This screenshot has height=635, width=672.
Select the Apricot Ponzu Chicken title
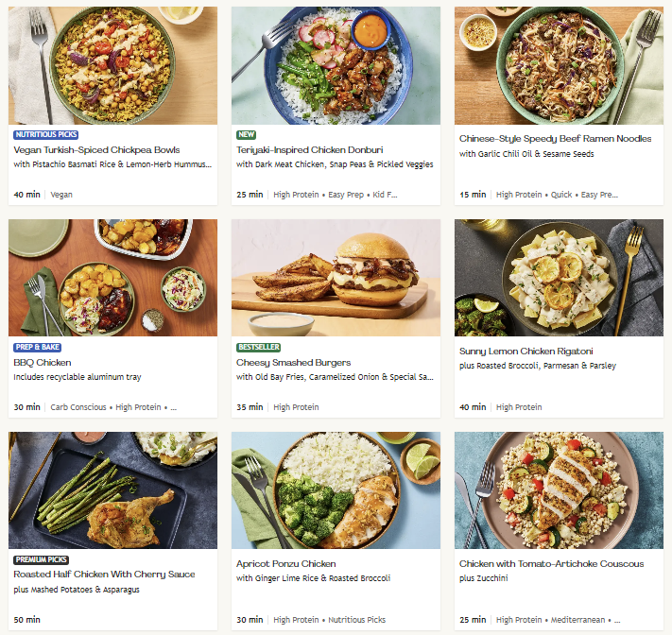(285, 564)
